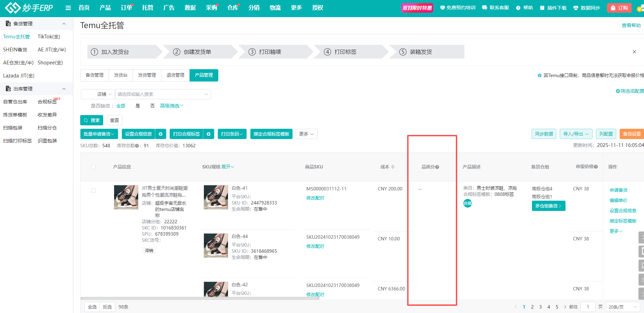This screenshot has width=644, height=313.
Task: Click the gear beside 打印合规标签 button
Action: [208, 134]
